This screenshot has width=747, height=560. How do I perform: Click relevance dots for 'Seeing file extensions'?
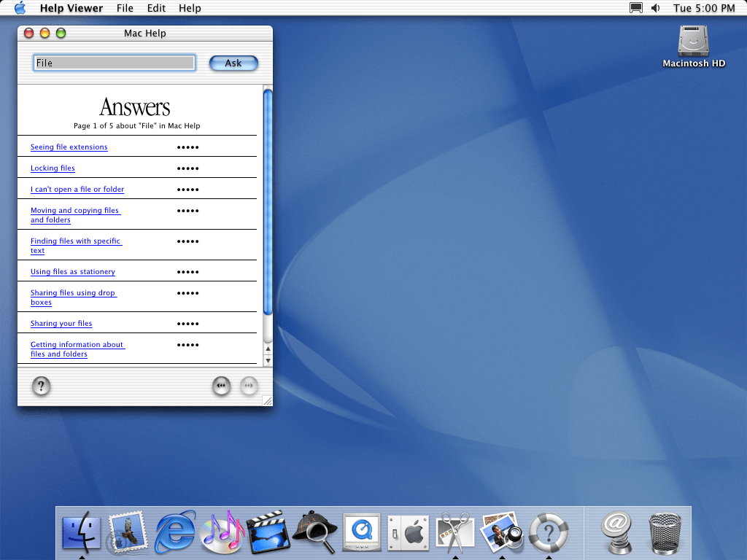pos(187,147)
